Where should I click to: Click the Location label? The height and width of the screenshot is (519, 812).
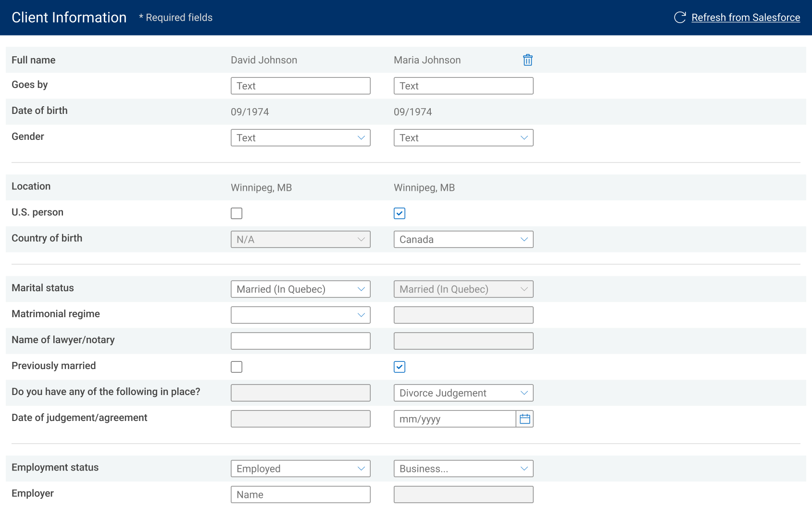point(31,186)
